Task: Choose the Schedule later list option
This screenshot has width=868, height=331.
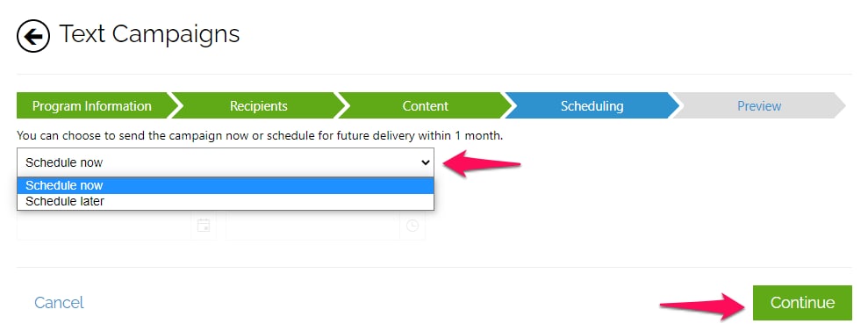Action: tap(226, 201)
